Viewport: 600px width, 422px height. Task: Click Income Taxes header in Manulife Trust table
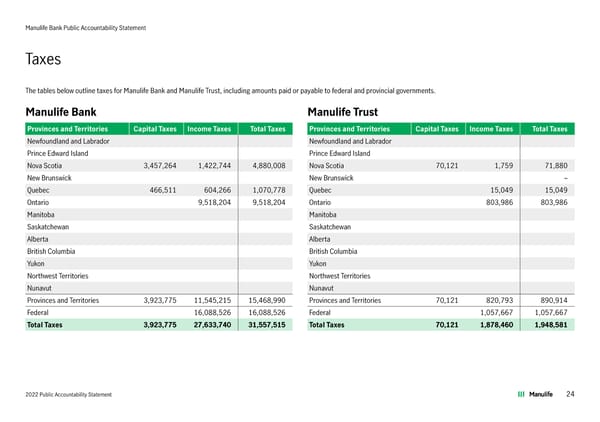(492, 128)
